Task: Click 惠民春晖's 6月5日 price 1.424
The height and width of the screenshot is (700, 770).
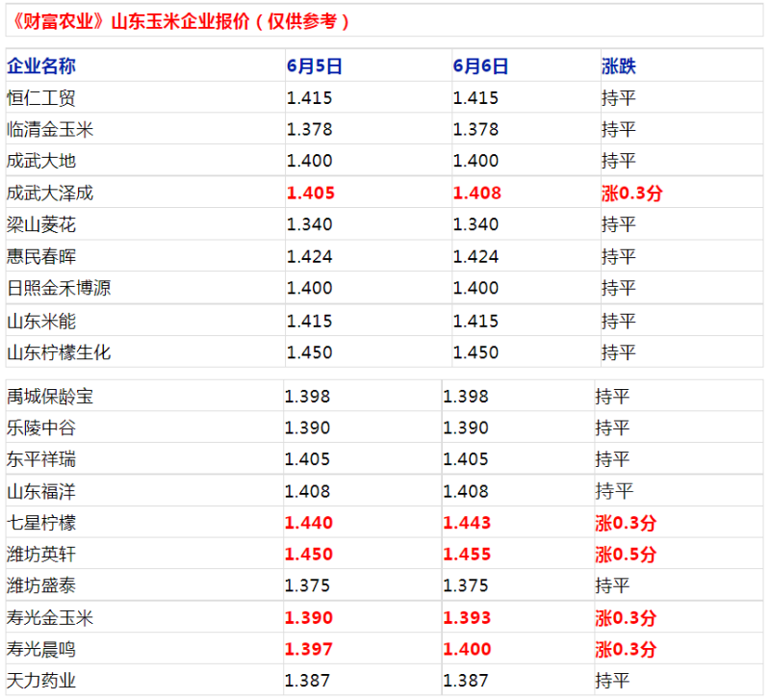Action: click(x=309, y=256)
